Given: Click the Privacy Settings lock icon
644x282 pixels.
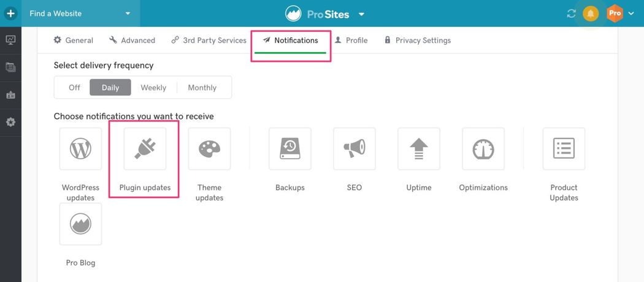Looking at the screenshot, I should (x=387, y=40).
